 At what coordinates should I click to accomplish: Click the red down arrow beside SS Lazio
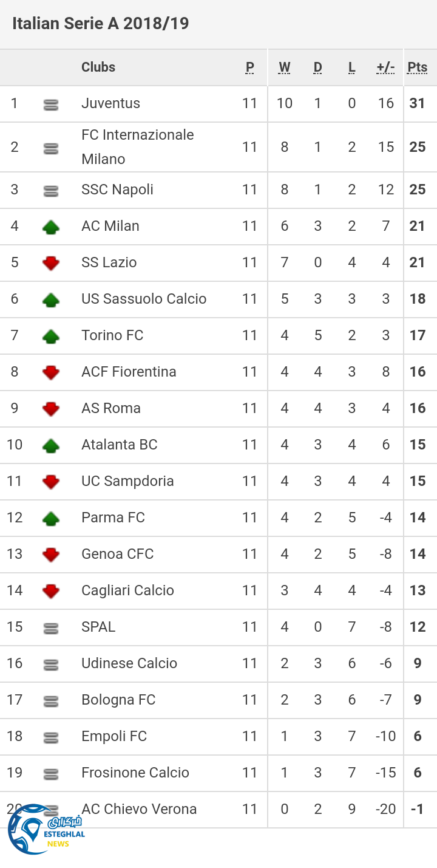coord(51,263)
